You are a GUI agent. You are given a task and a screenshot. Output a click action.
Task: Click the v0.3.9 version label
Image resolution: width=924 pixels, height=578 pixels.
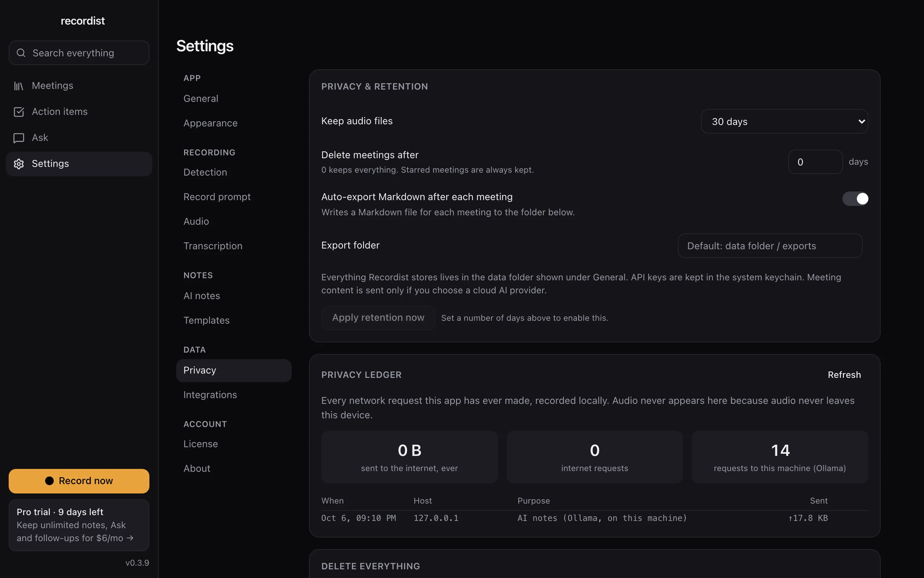point(138,563)
